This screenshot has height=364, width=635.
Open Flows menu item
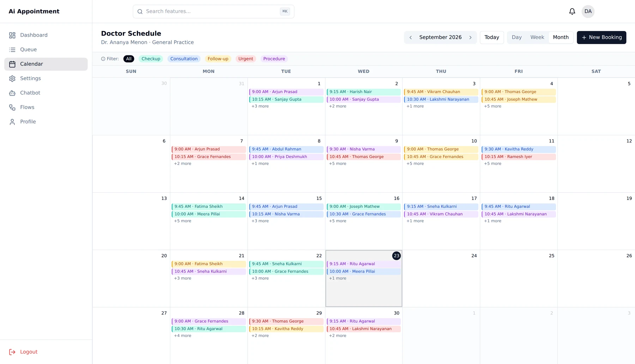46,108
